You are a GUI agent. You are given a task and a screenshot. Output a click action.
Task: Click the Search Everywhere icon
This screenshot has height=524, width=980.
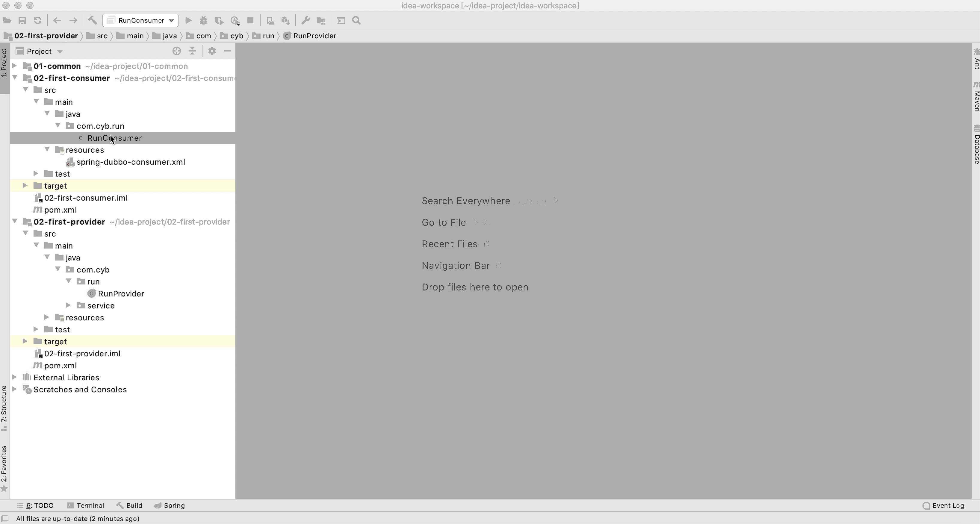[356, 20]
